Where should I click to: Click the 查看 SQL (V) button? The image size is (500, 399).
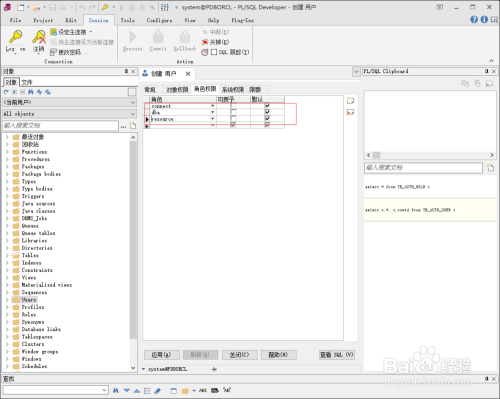tap(337, 355)
